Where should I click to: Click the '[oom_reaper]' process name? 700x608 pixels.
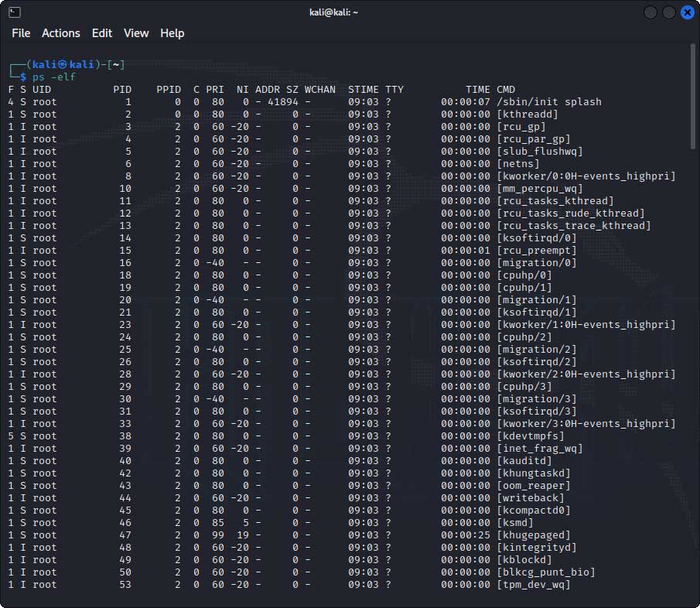(534, 486)
